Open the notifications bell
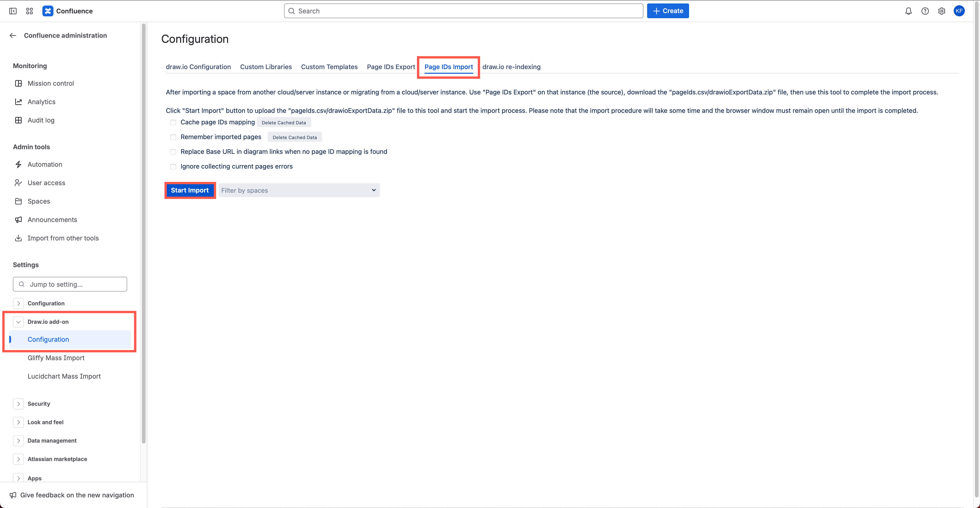This screenshot has height=508, width=980. [909, 11]
